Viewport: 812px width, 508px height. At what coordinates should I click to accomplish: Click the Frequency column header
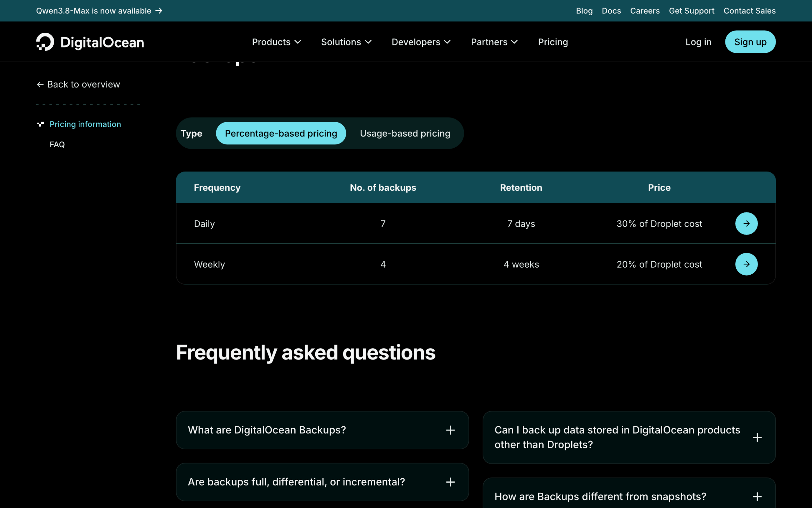point(217,187)
